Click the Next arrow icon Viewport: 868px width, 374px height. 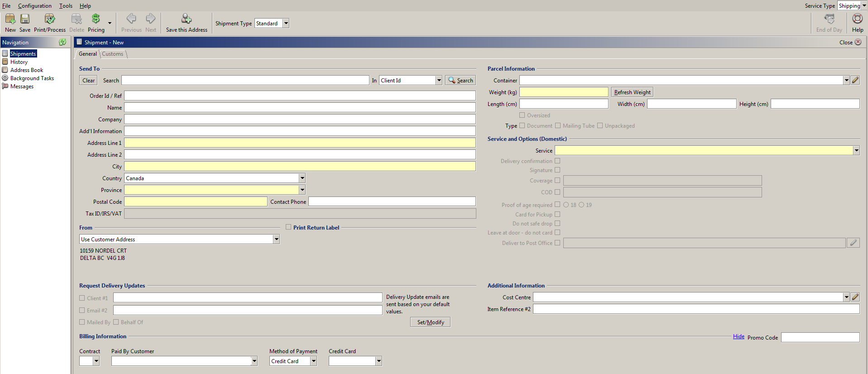coord(151,19)
